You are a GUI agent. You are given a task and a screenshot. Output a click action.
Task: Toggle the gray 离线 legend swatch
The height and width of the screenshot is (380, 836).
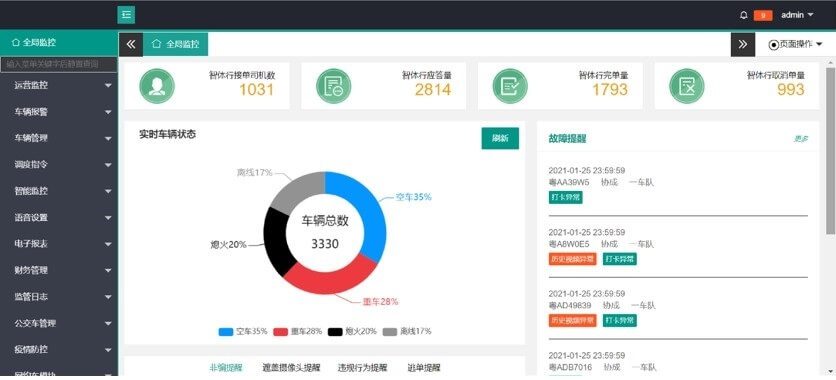coord(390,332)
